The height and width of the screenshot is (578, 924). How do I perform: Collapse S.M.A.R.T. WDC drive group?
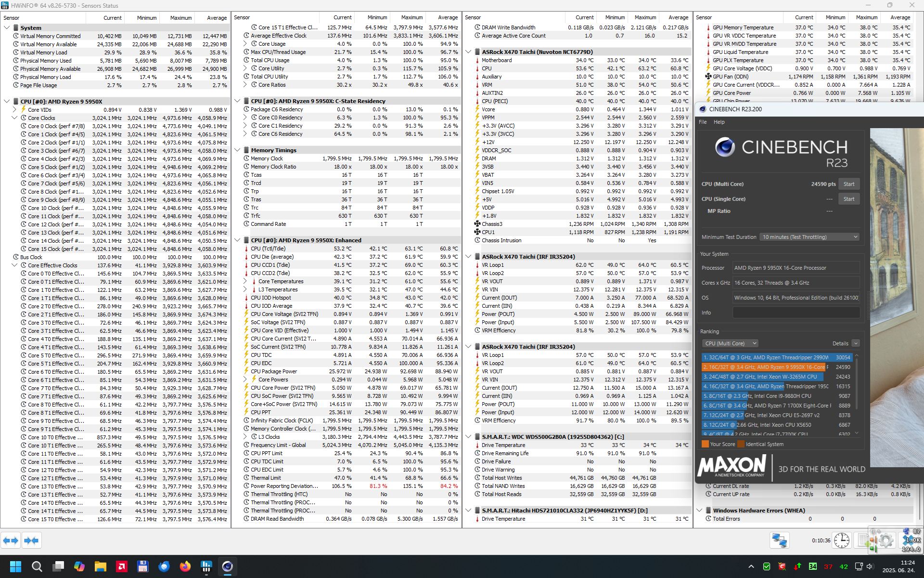tap(468, 437)
